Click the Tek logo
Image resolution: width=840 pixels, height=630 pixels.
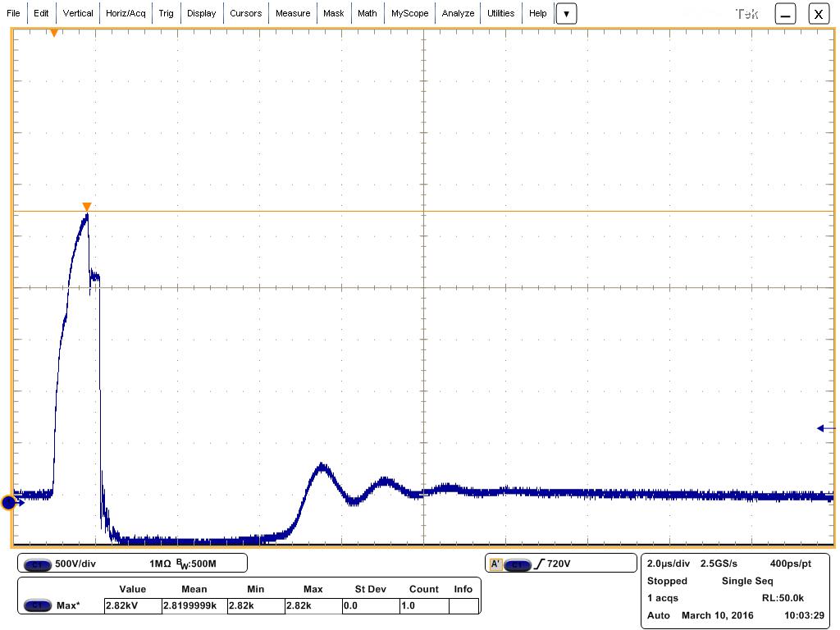point(746,14)
